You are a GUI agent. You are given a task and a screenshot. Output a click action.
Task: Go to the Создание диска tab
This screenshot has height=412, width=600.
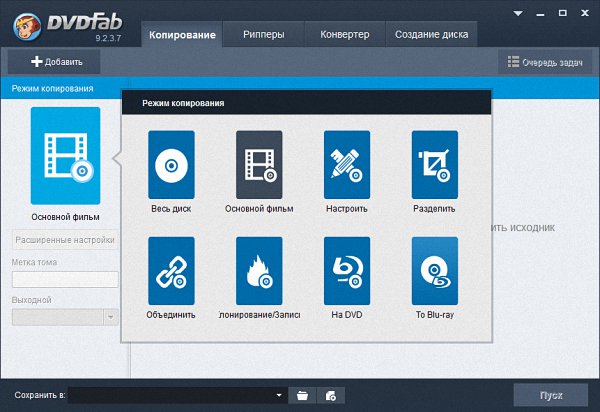coord(432,34)
